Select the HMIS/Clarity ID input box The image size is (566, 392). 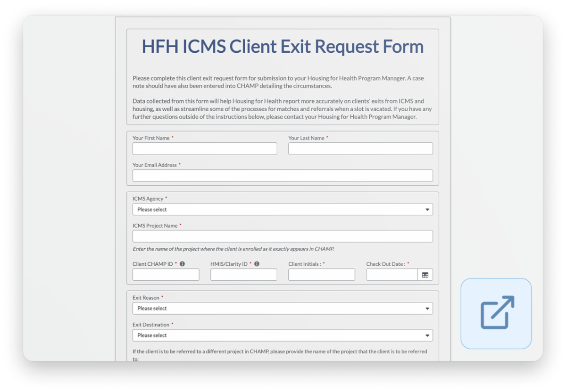pos(243,274)
